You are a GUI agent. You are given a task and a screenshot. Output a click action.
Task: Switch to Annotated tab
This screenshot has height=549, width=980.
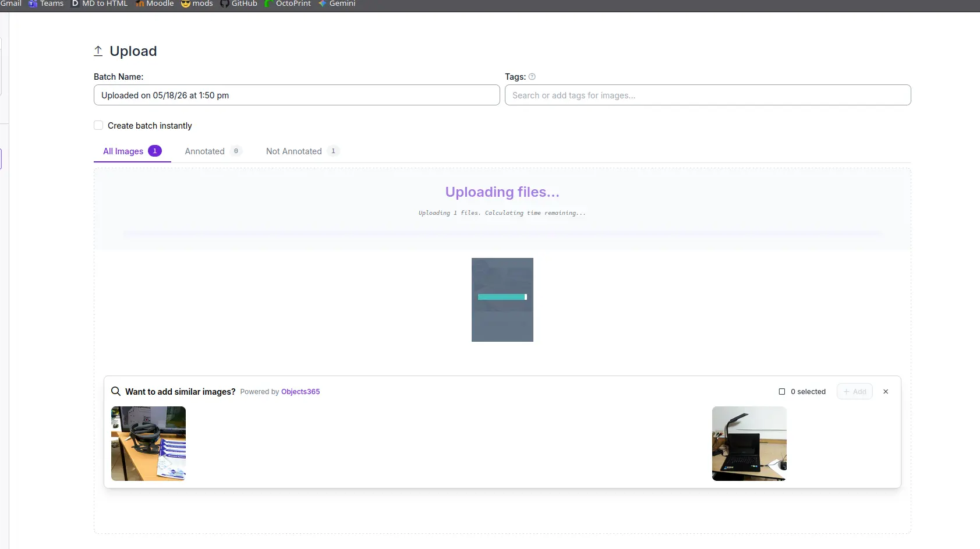[213, 151]
